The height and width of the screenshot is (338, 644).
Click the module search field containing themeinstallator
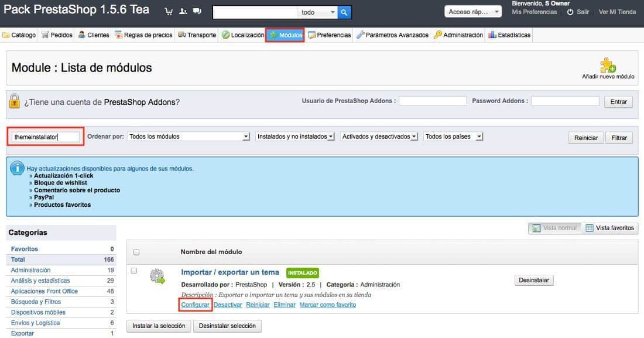[x=45, y=136]
